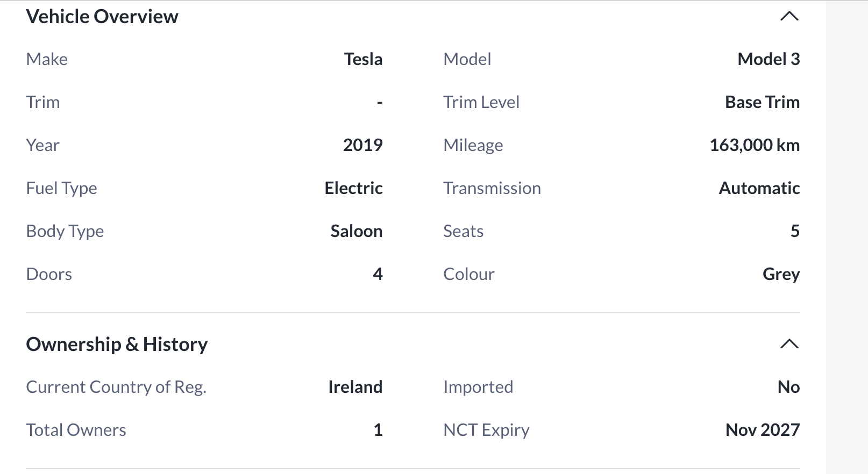Select the 2019 year value
The height and width of the screenshot is (474, 868).
pyautogui.click(x=363, y=145)
